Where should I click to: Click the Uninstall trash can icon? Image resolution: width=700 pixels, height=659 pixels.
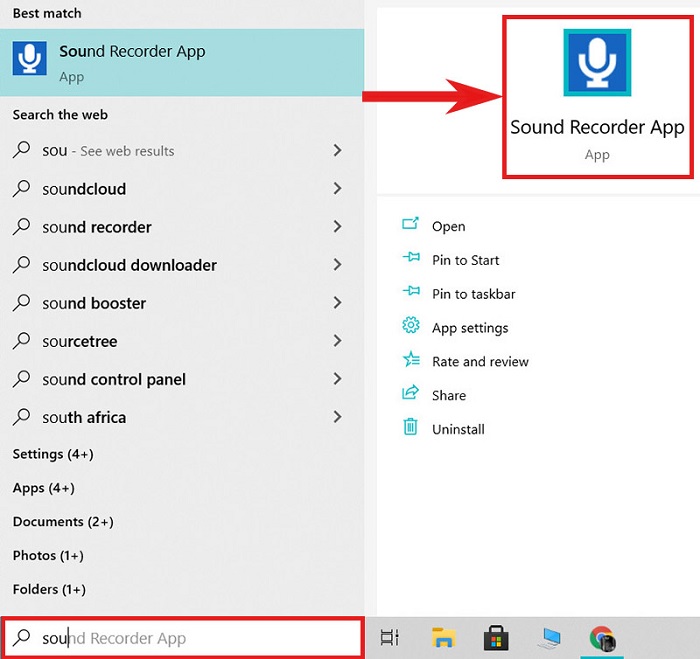coord(410,428)
